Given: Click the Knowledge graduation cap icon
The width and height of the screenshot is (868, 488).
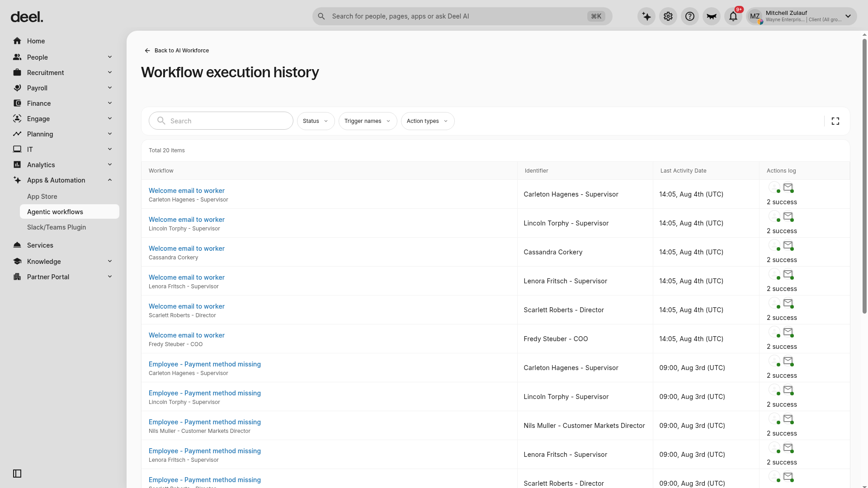Looking at the screenshot, I should pos(17,262).
